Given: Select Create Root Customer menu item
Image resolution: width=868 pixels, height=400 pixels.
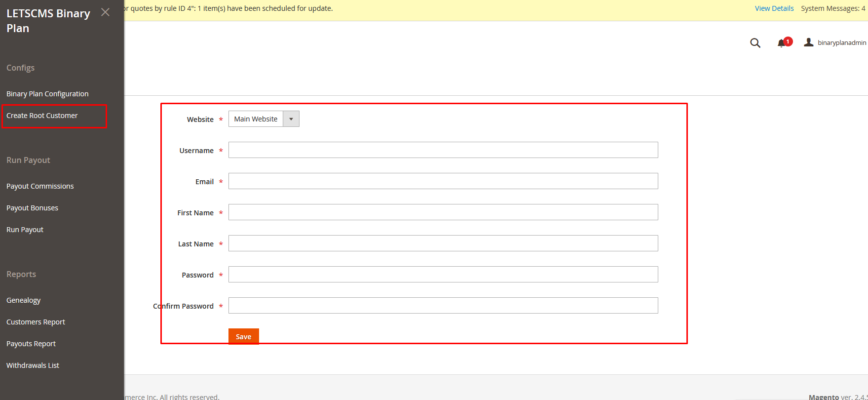Looking at the screenshot, I should pos(42,116).
